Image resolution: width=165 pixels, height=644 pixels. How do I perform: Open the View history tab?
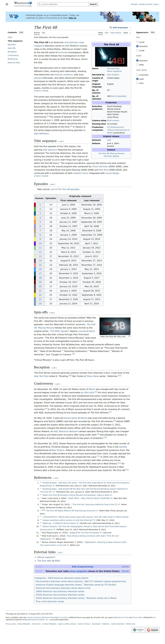[116, 33]
